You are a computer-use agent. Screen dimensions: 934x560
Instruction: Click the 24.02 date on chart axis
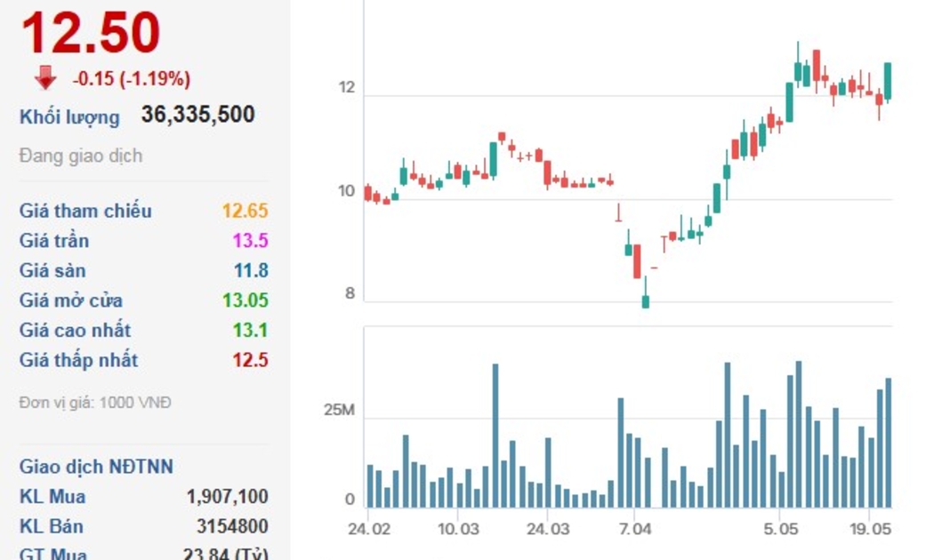tap(367, 529)
